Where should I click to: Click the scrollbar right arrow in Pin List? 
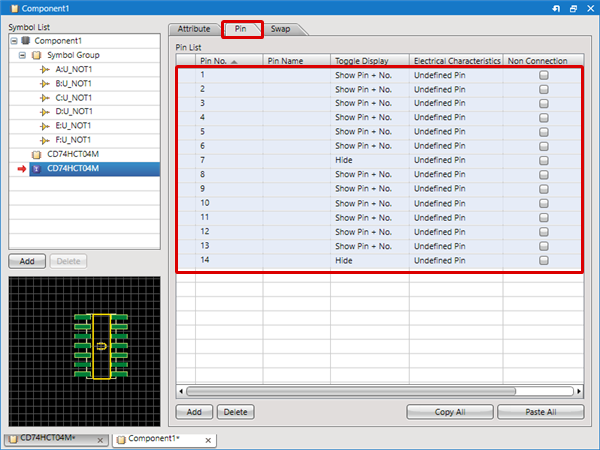tap(579, 391)
